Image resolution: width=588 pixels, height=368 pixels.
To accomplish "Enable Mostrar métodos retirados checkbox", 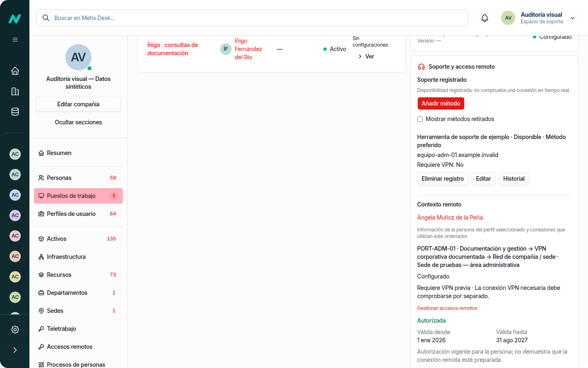I will 420,119.
